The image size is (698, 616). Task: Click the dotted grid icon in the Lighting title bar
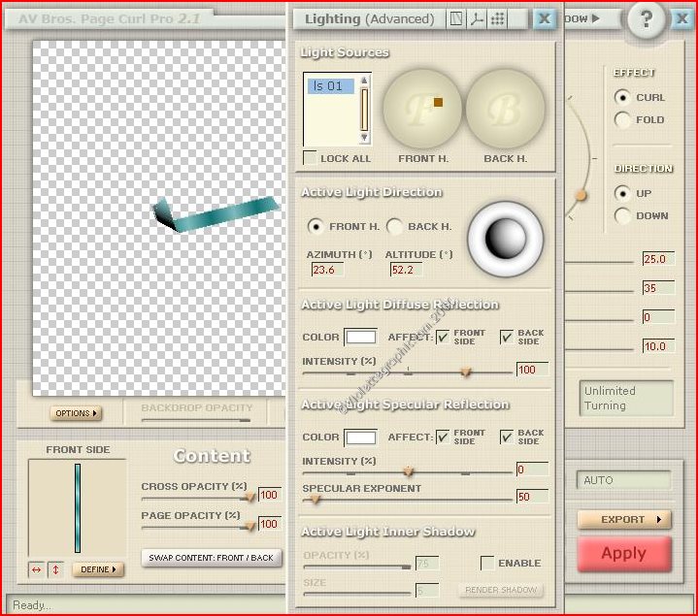pyautogui.click(x=498, y=18)
